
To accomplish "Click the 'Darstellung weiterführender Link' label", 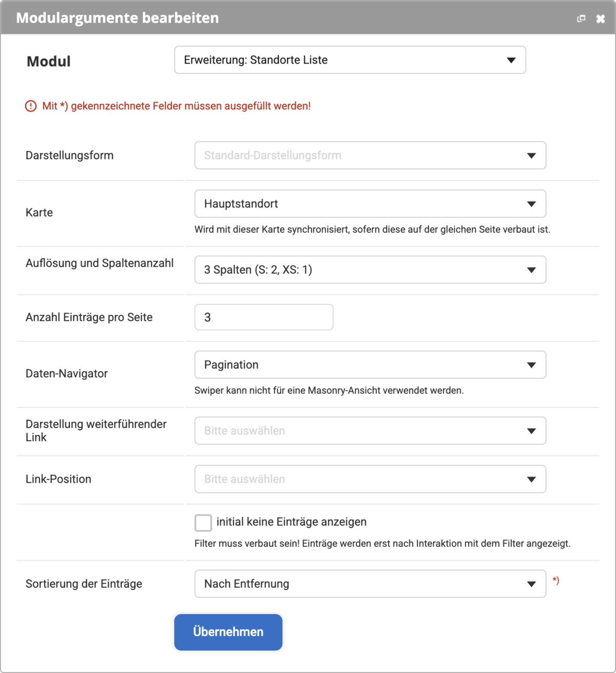I will pos(96,431).
